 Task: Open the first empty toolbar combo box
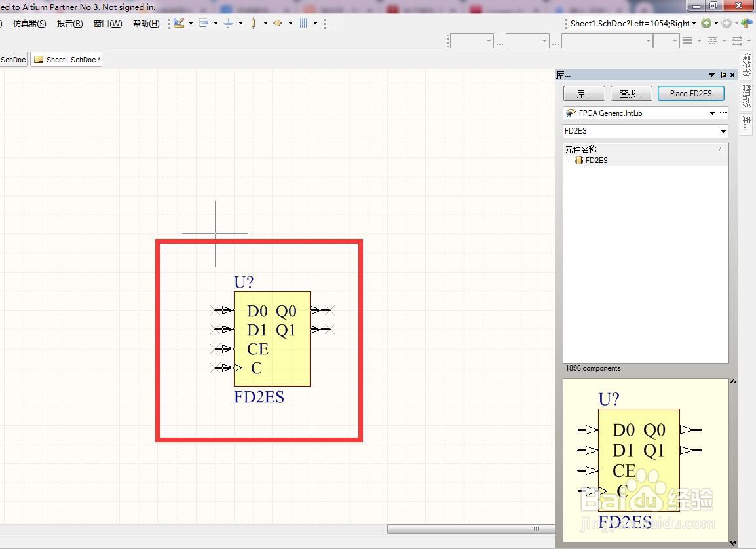click(x=472, y=41)
